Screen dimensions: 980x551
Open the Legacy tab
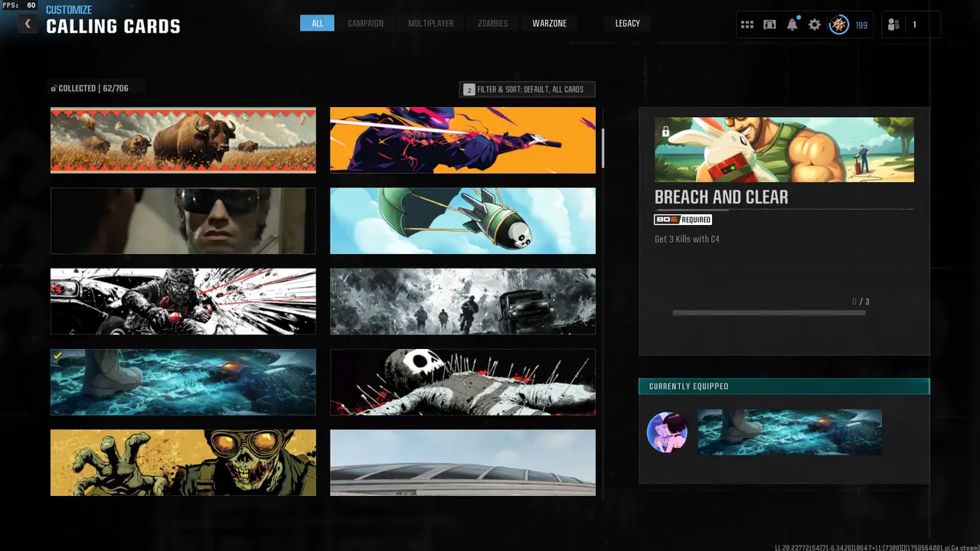[627, 24]
